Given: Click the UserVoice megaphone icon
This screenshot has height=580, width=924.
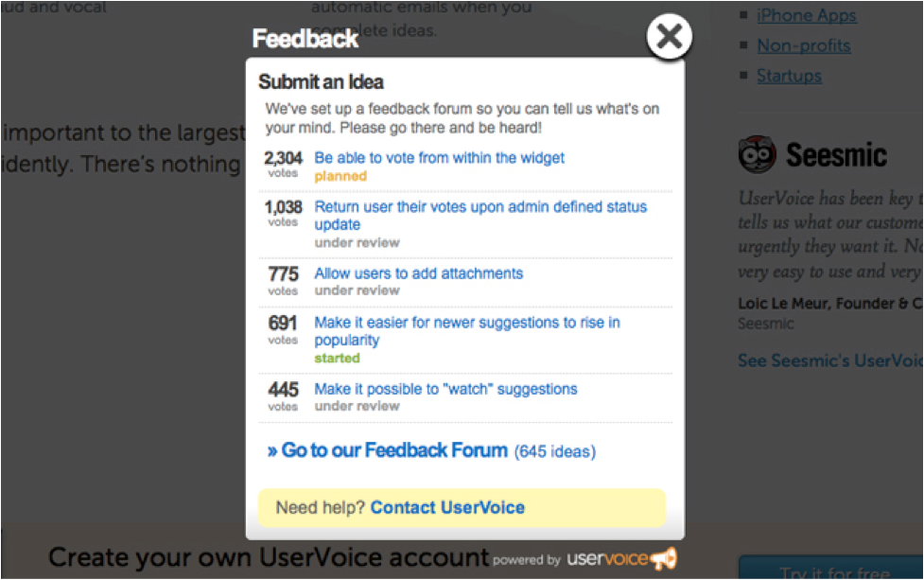Looking at the screenshot, I should (x=664, y=558).
